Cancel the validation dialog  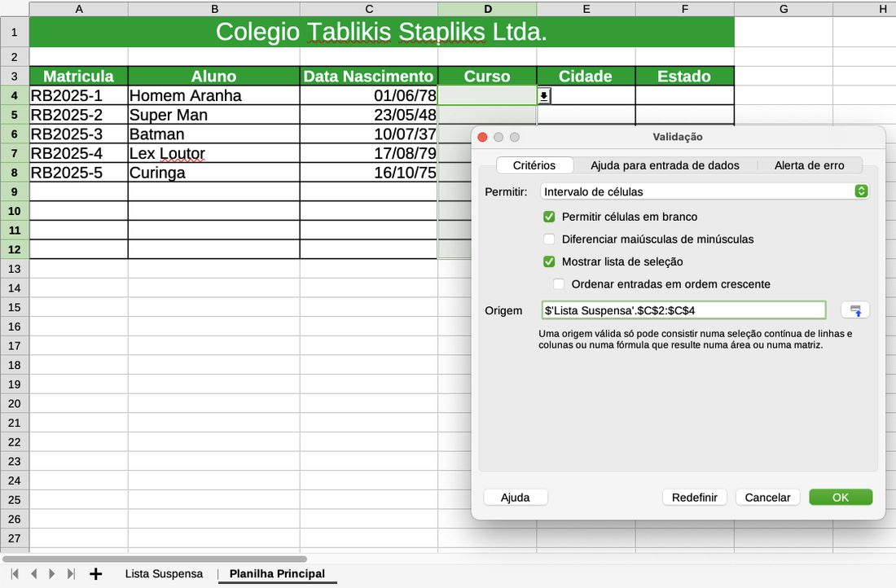coord(767,497)
